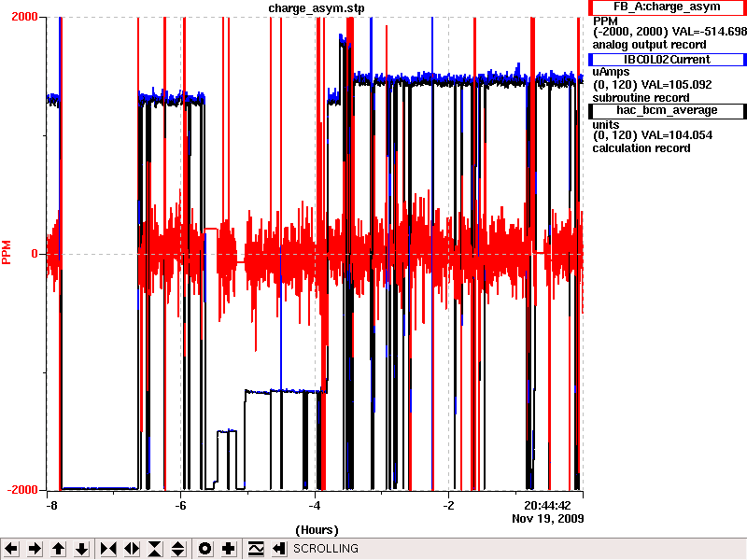The width and height of the screenshot is (747, 560).
Task: Pan the chart right with the right arrow
Action: [x=35, y=549]
